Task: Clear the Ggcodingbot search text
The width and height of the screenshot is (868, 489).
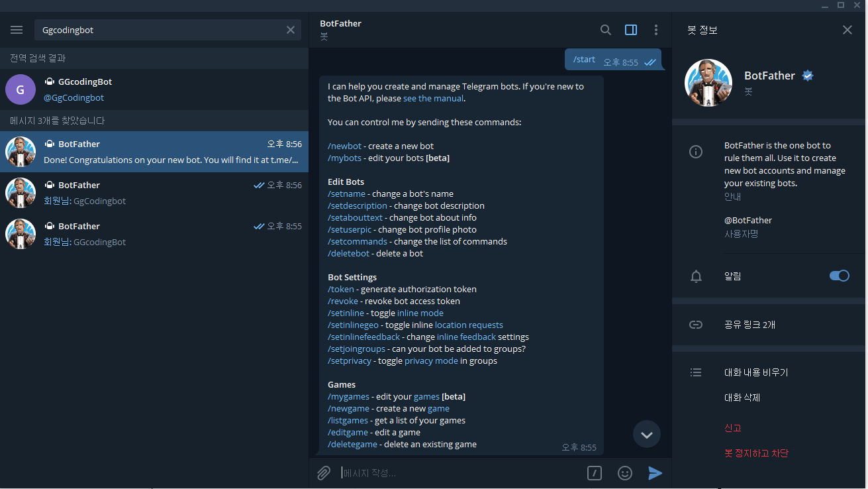Action: tap(291, 30)
